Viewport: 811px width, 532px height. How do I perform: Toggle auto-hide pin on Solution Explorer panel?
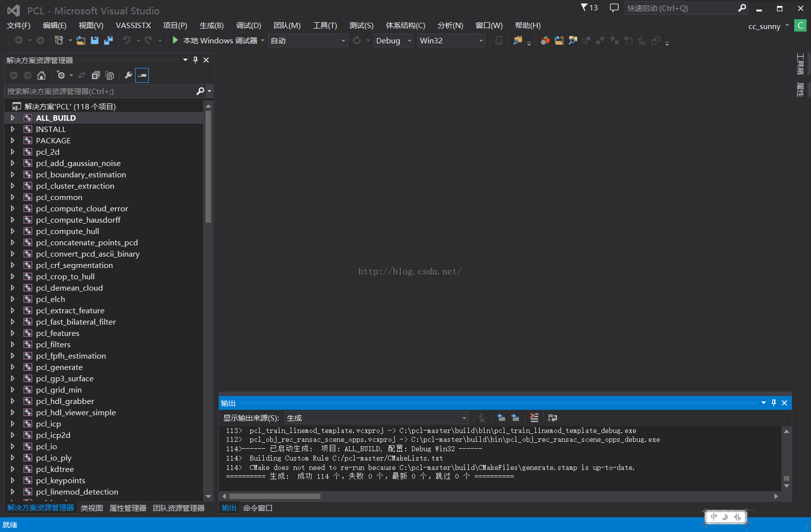pos(195,60)
